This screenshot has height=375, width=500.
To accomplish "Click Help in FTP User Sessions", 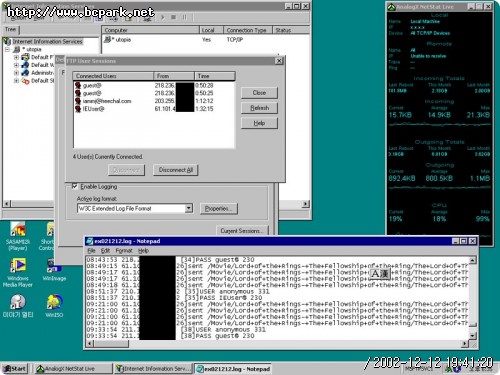I will [259, 123].
